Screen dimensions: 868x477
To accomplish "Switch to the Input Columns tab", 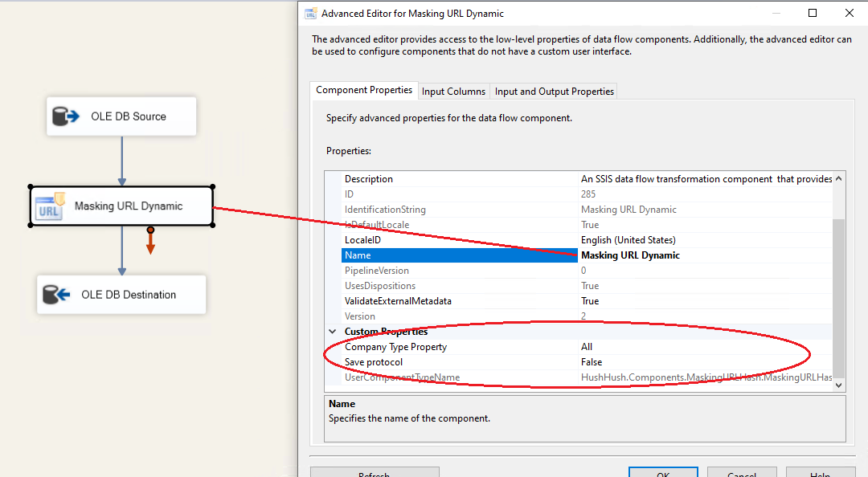I will click(x=453, y=92).
